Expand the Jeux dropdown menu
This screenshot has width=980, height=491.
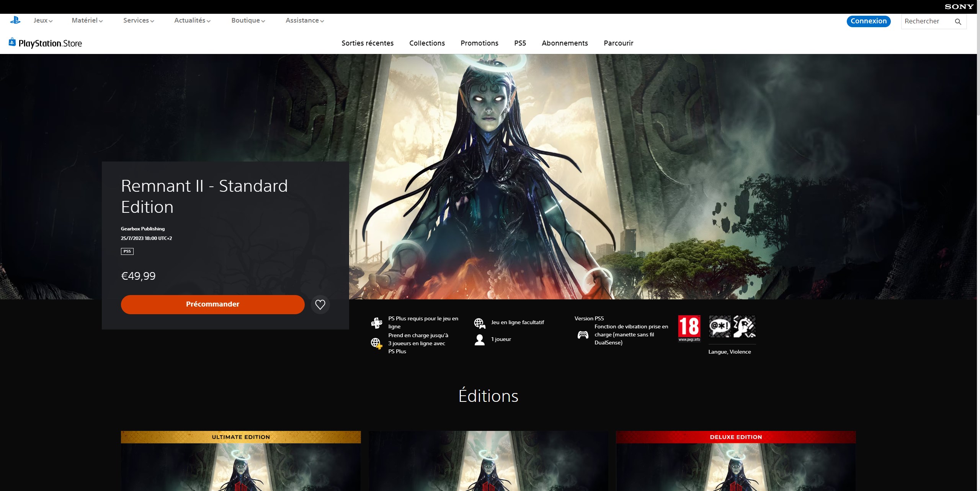coord(43,21)
